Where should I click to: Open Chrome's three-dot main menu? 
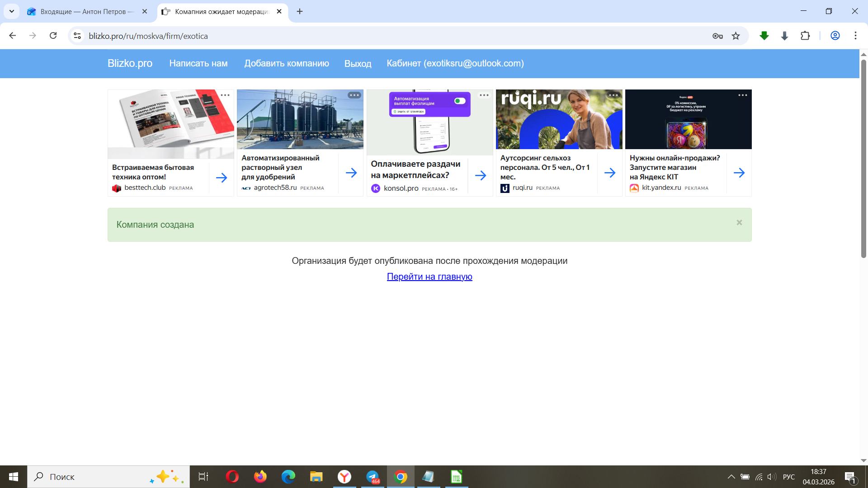[x=855, y=36]
